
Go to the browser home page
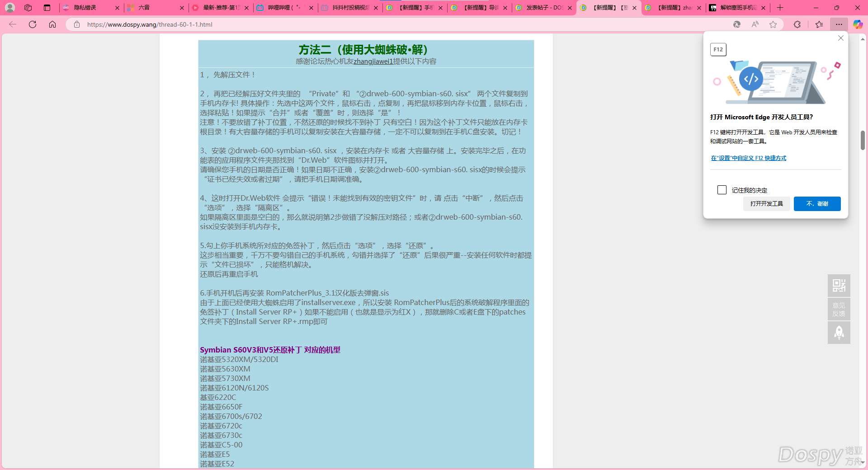click(x=52, y=24)
